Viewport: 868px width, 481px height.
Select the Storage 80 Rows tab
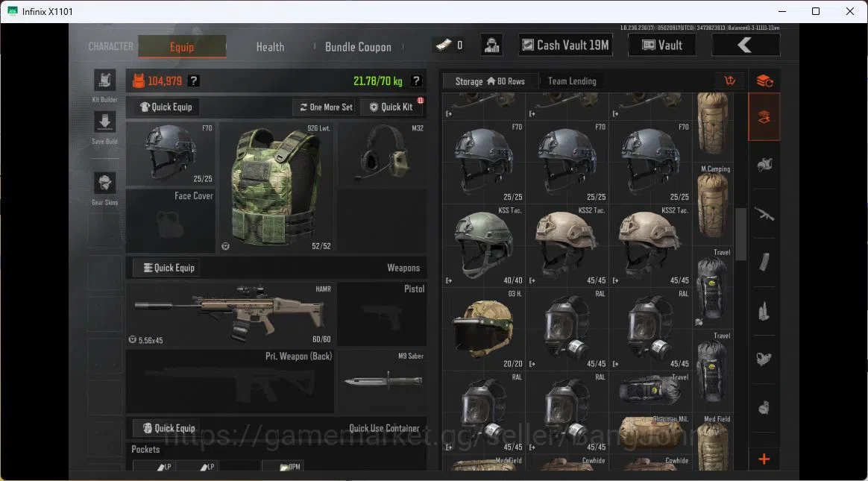pos(490,81)
